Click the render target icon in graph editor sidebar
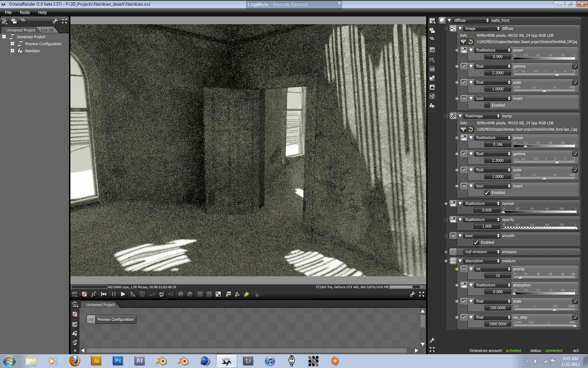 75,314
